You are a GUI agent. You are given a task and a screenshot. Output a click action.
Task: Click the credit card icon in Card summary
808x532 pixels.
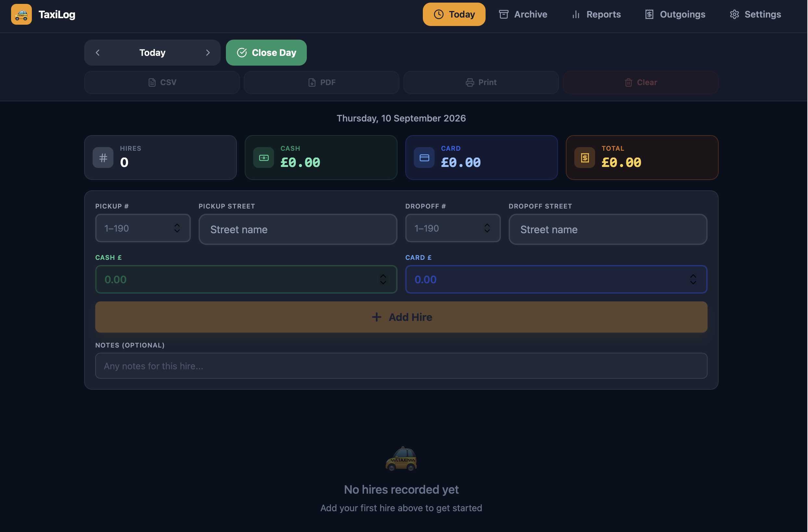[x=424, y=158]
